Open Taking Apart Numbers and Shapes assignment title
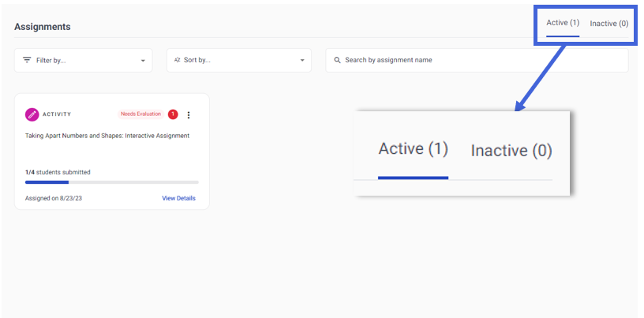The width and height of the screenshot is (644, 318). 107,136
